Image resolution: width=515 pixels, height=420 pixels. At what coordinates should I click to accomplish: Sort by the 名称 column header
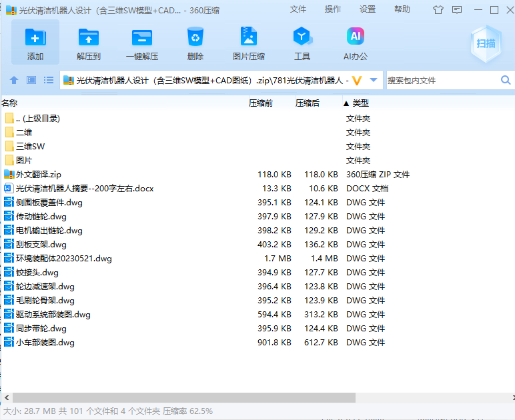click(x=123, y=103)
